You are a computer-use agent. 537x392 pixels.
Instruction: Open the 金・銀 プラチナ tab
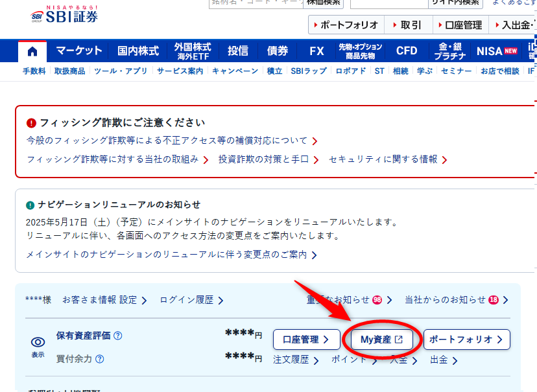point(450,51)
